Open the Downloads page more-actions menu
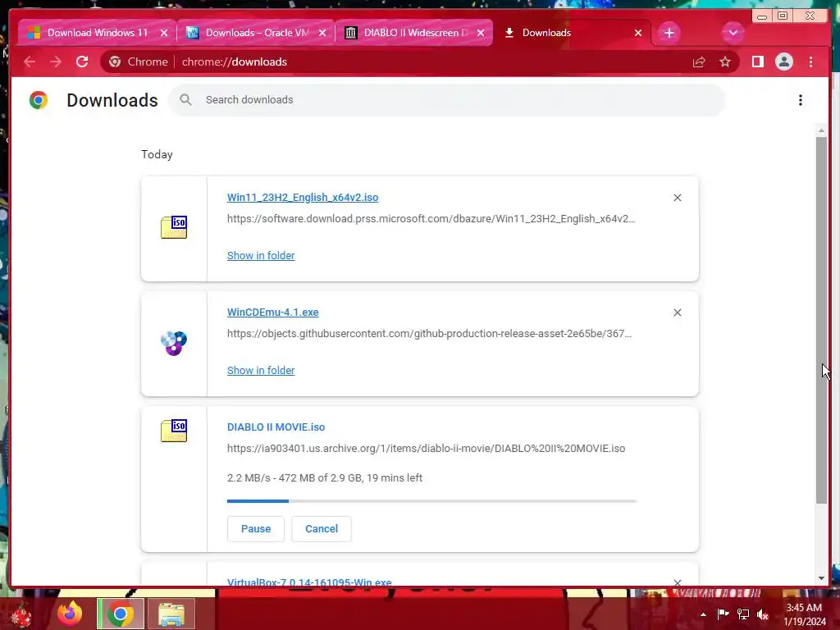Image resolution: width=840 pixels, height=630 pixels. coord(801,100)
